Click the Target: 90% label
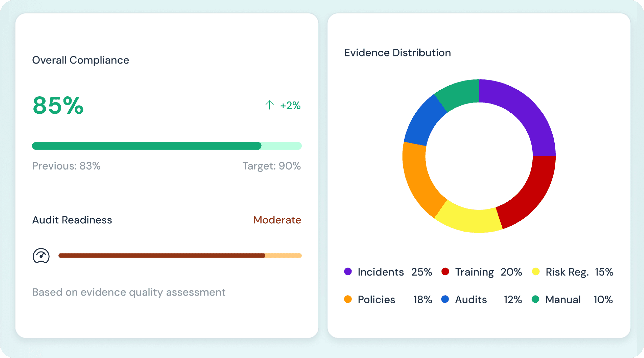644x358 pixels. point(271,166)
